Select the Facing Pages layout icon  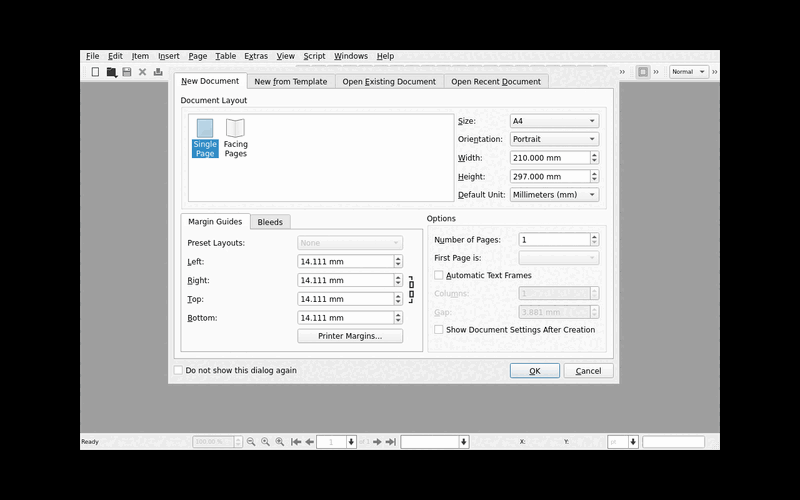point(235,138)
